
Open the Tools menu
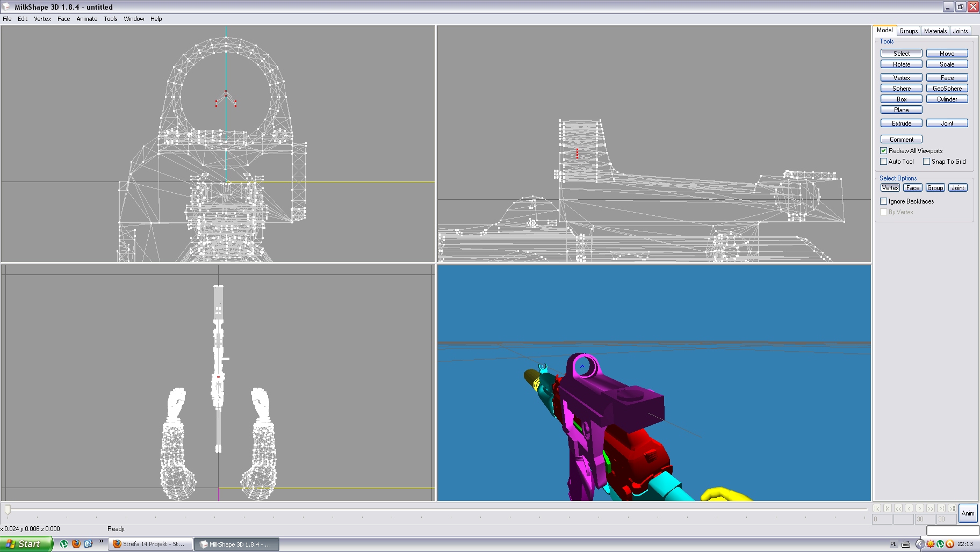[x=111, y=19]
